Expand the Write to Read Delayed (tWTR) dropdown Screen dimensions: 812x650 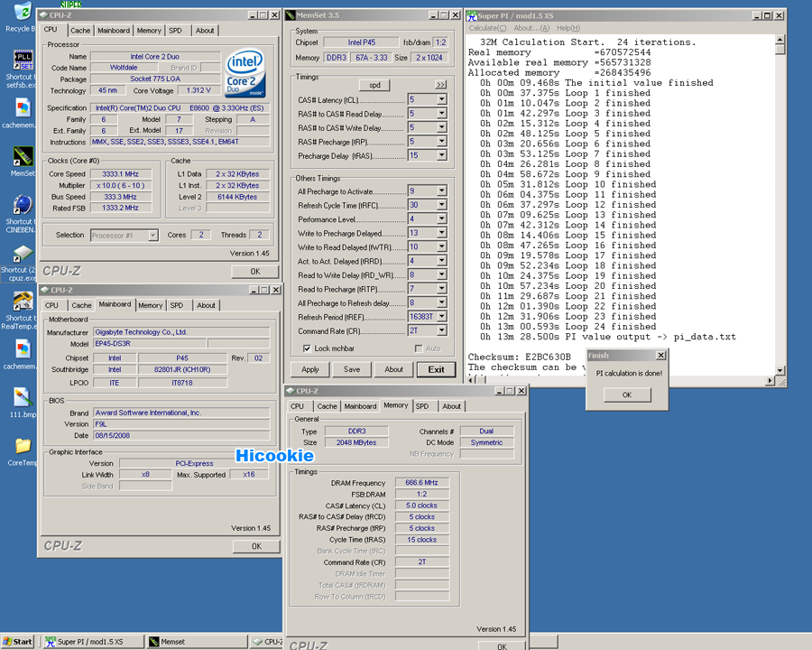pos(442,247)
